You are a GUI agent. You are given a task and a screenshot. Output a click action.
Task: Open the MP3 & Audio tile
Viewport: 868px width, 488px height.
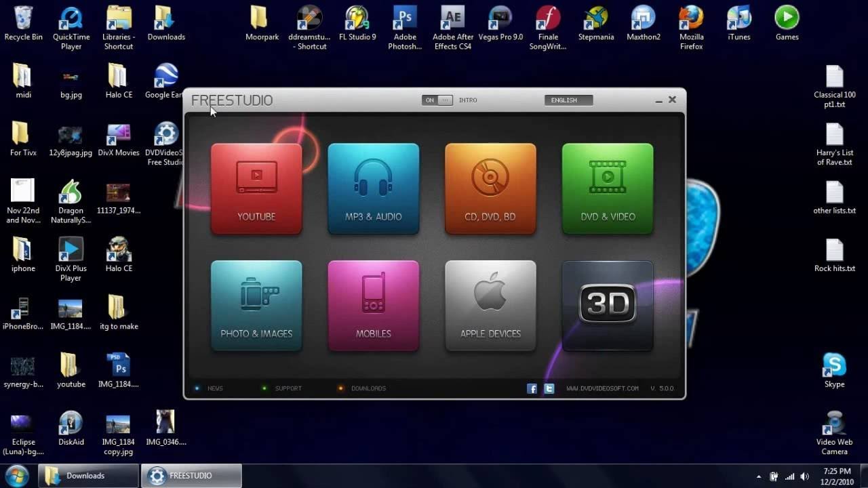pyautogui.click(x=374, y=188)
